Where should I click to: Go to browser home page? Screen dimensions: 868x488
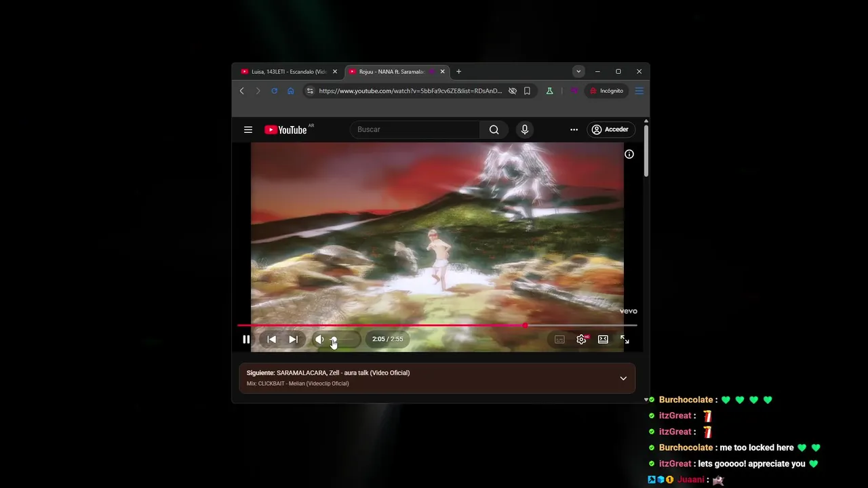[x=290, y=91]
